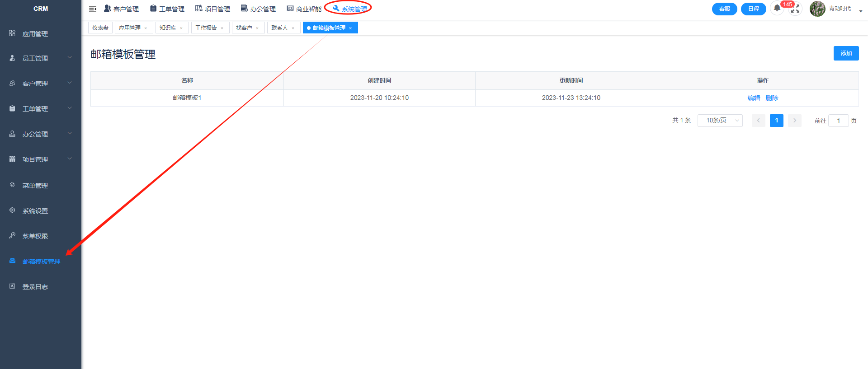The width and height of the screenshot is (868, 369).
Task: Expand the 项目管理 sidebar submenu arrow
Action: tap(70, 159)
